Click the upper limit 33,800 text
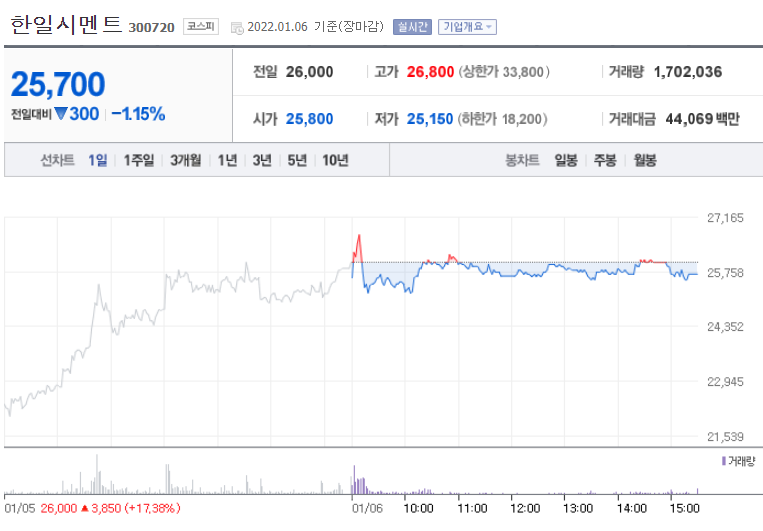Image resolution: width=763 pixels, height=531 pixels. click(x=504, y=72)
